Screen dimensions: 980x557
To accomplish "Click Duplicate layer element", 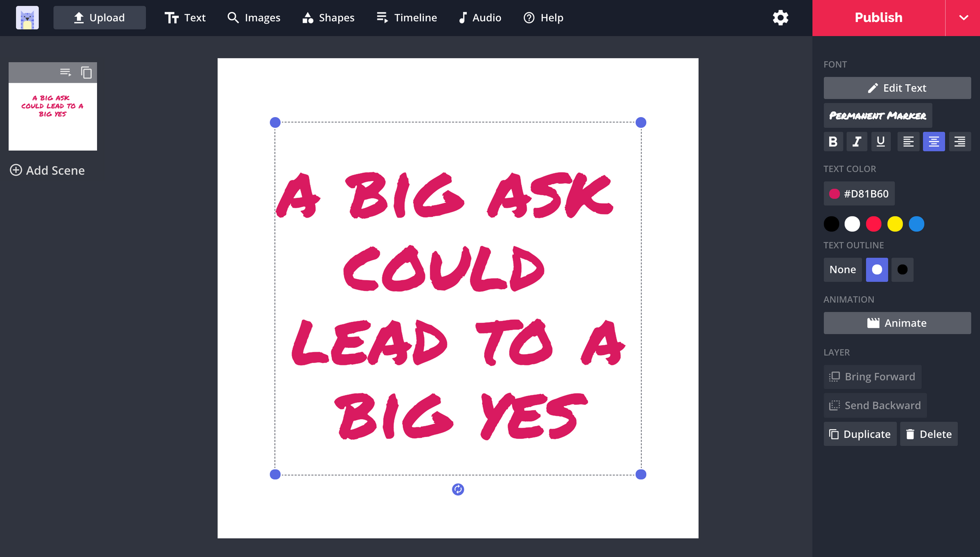I will coord(861,434).
